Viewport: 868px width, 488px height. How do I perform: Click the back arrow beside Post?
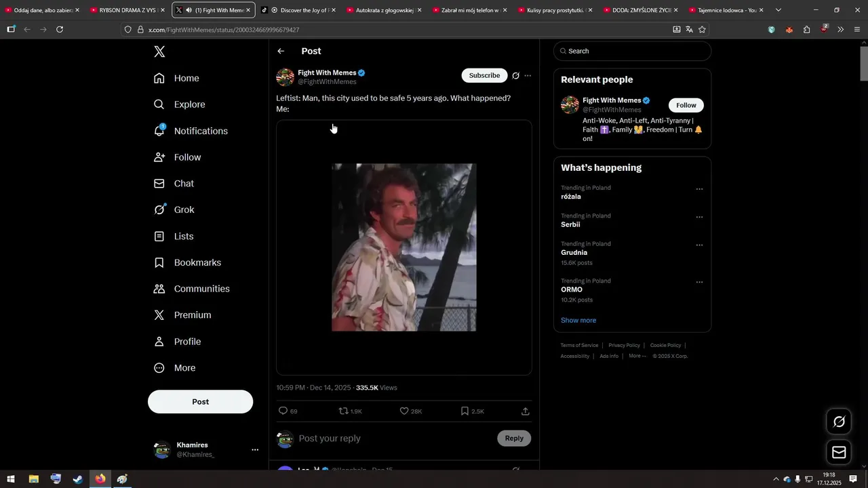click(281, 51)
